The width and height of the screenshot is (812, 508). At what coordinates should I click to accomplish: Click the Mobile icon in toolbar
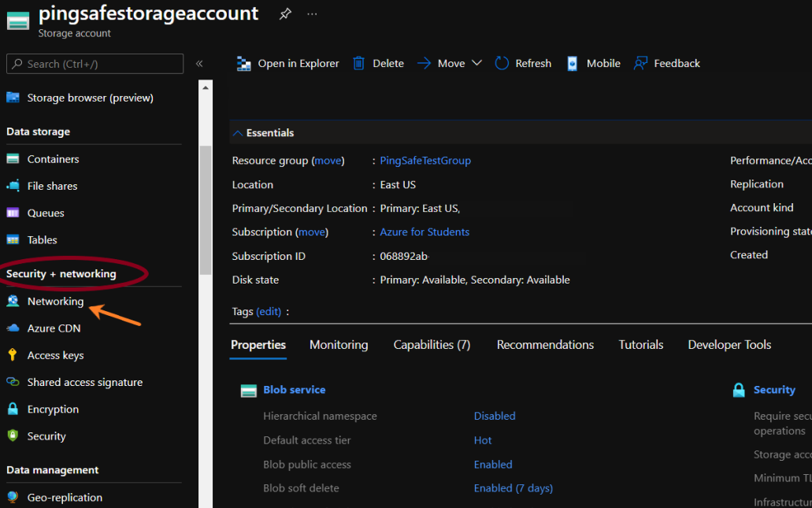(573, 64)
